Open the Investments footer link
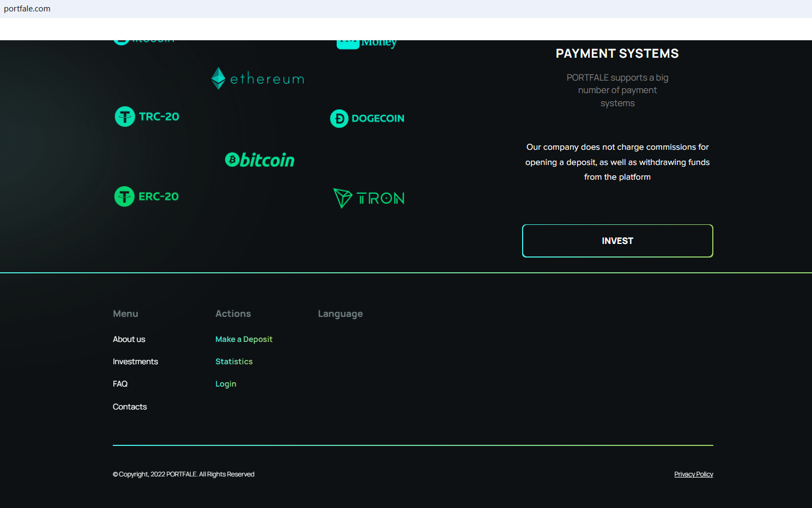The width and height of the screenshot is (812, 508). pyautogui.click(x=135, y=362)
